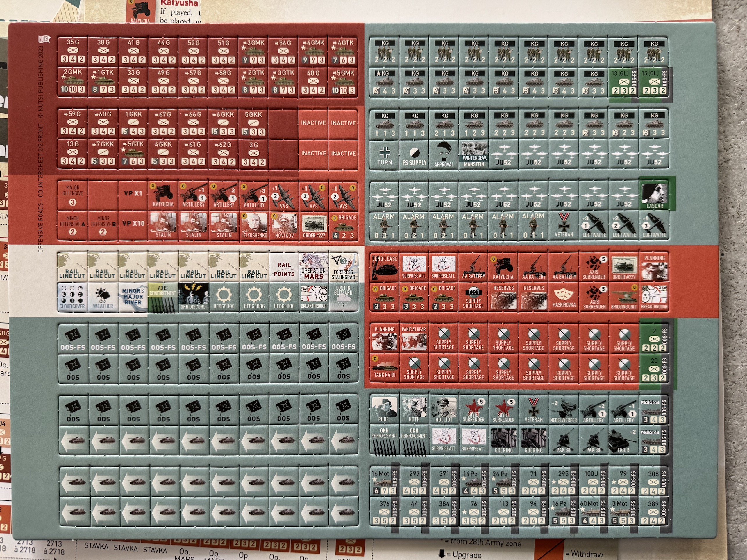Select the LEND LEASE tank counter

pyautogui.click(x=384, y=267)
